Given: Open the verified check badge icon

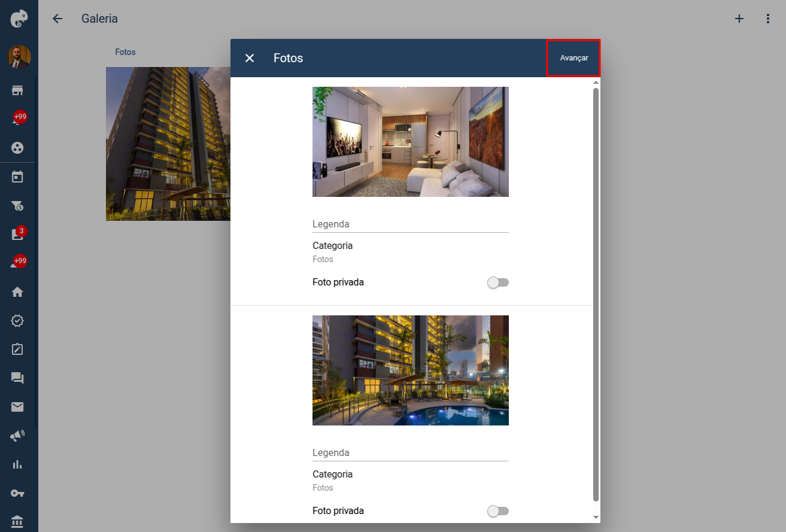Looking at the screenshot, I should pyautogui.click(x=17, y=321).
